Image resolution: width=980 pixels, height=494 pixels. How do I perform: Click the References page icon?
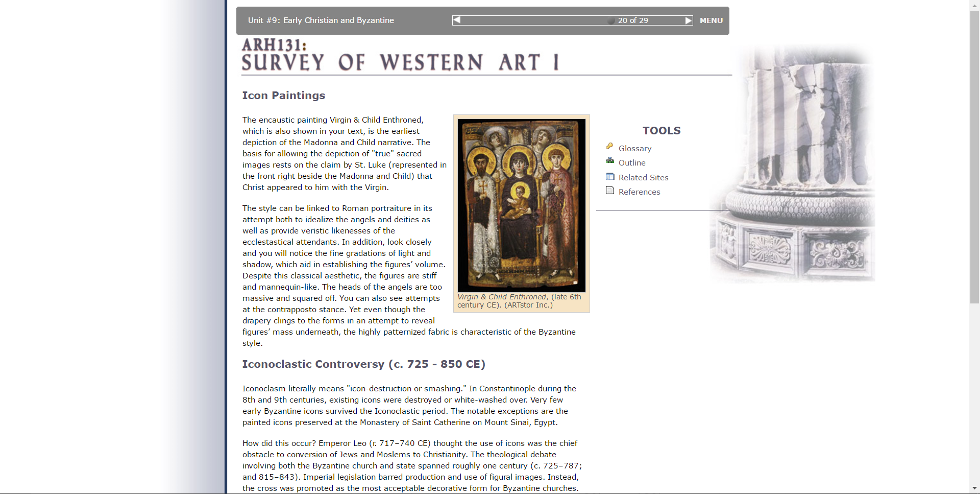pos(610,190)
